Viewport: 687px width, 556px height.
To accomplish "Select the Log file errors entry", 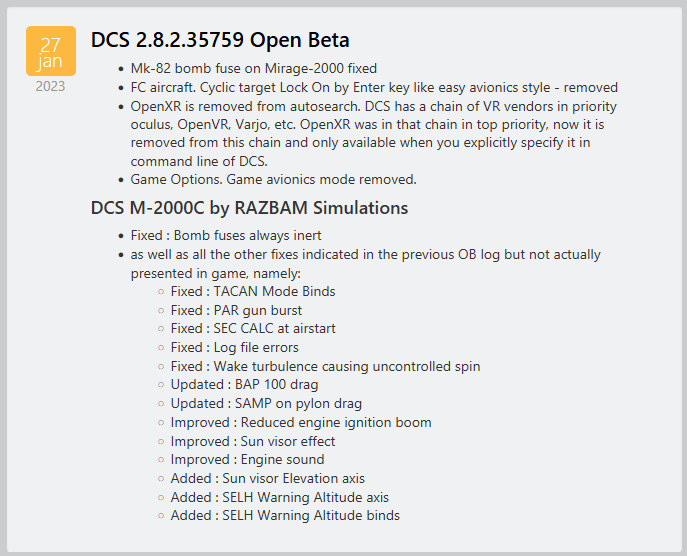I will click(234, 347).
